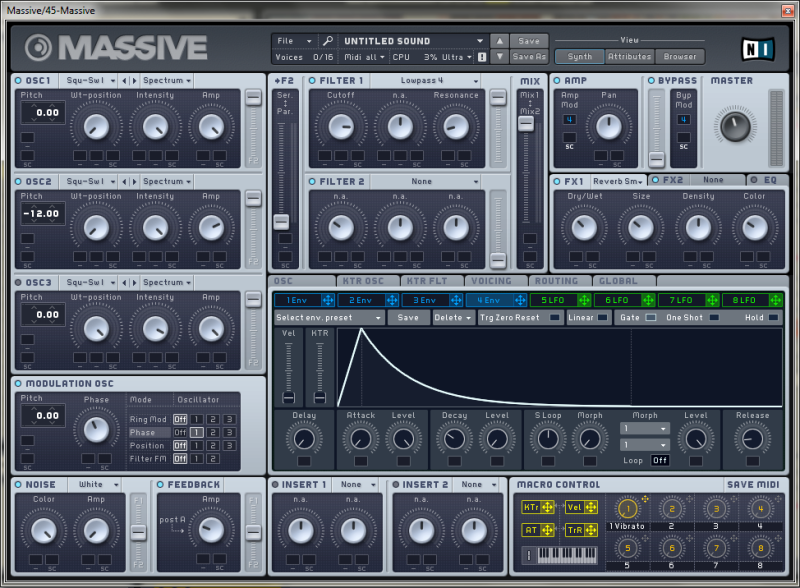Click the Mix1/Mix2 fader handle

pyautogui.click(x=526, y=123)
